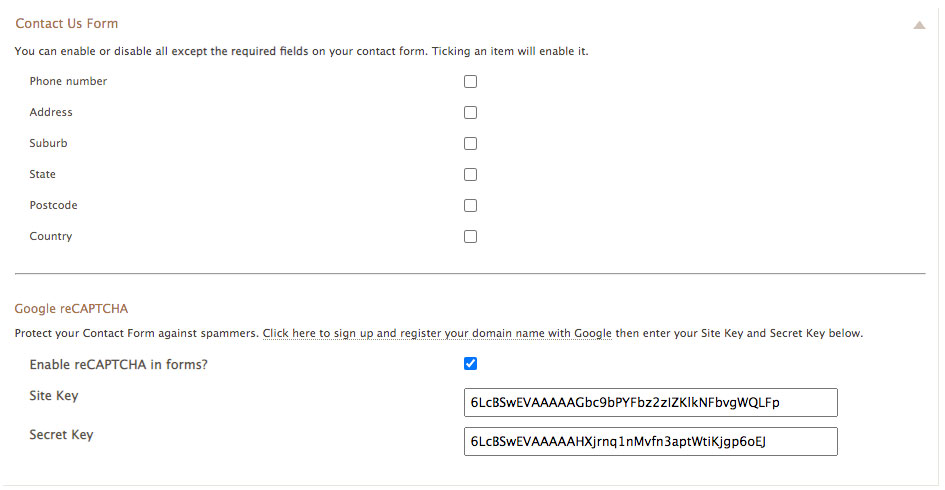Image resolution: width=945 pixels, height=490 pixels.
Task: Click the State label text
Action: [42, 174]
